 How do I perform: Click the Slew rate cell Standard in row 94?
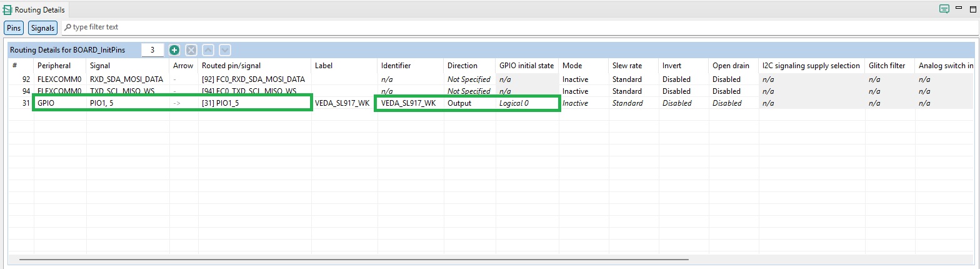pyautogui.click(x=634, y=91)
